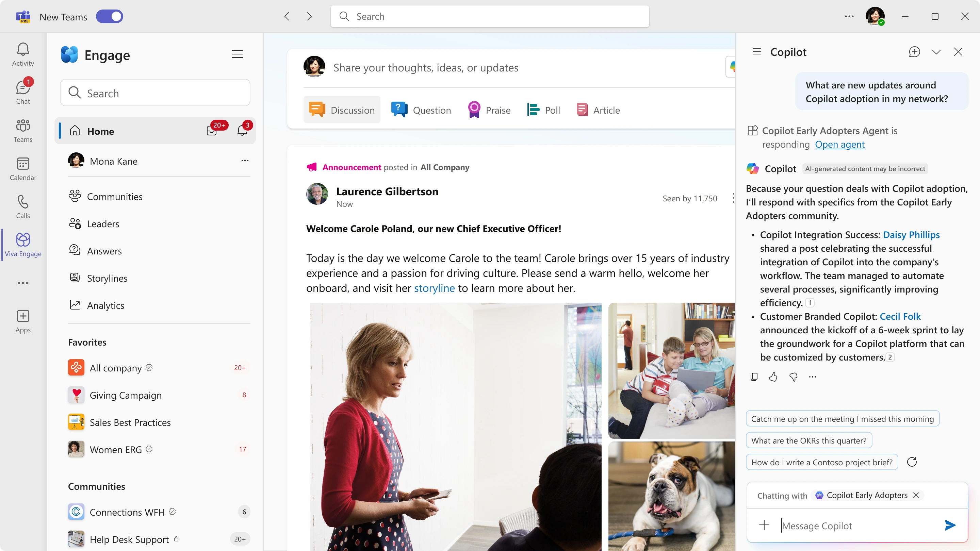Follow the storyline link in the post

coord(434,288)
